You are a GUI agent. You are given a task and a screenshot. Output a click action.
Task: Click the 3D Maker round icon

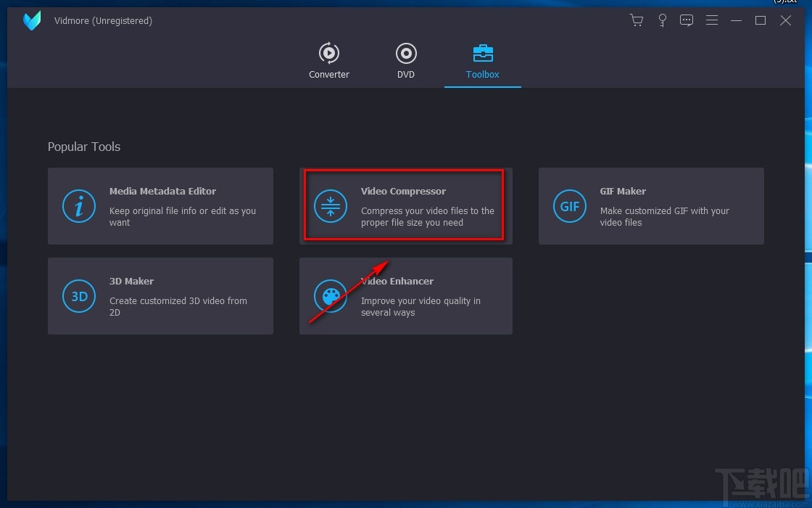(79, 296)
